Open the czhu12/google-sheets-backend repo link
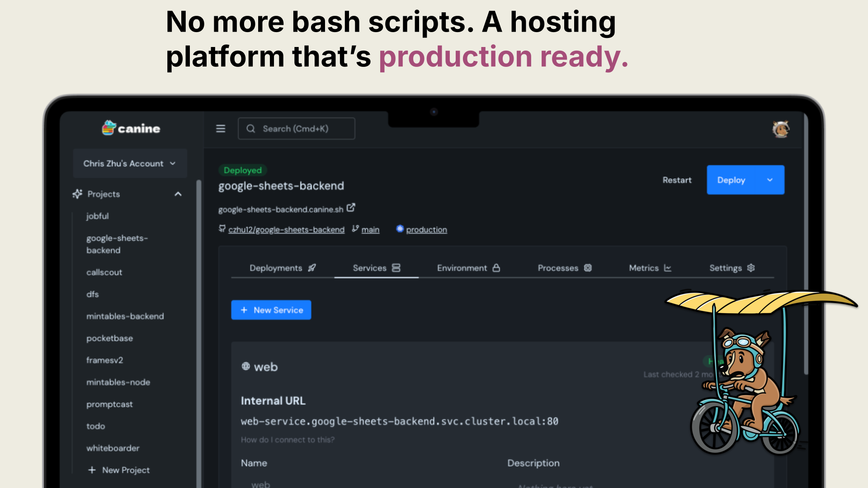The image size is (868, 488). (286, 230)
